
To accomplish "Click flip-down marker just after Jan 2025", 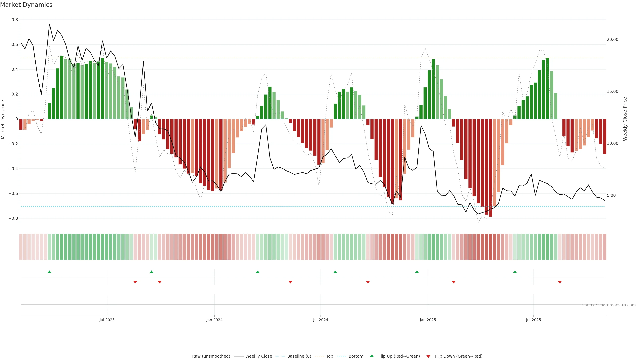I will tap(453, 282).
